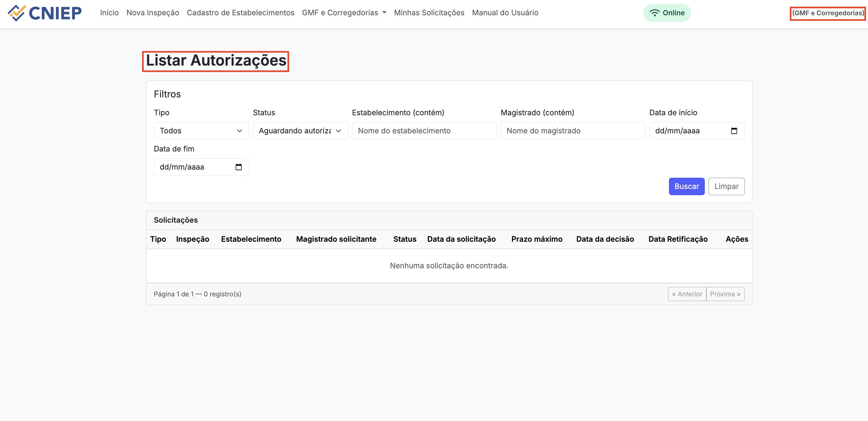Click the CNIEP logo
The height and width of the screenshot is (421, 868).
point(45,13)
